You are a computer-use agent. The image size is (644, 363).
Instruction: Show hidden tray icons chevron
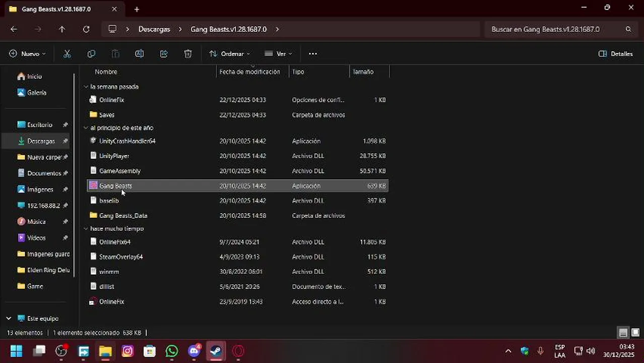508,351
